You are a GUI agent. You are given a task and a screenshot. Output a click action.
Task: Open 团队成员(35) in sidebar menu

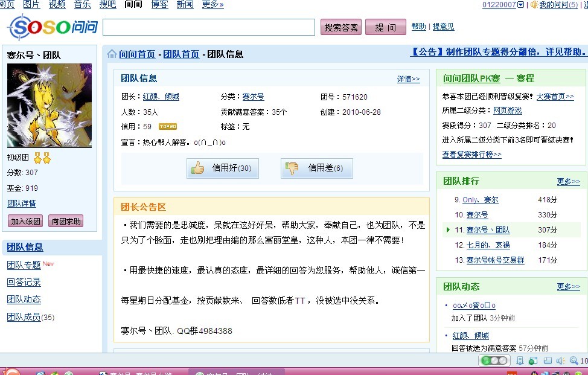click(x=31, y=317)
